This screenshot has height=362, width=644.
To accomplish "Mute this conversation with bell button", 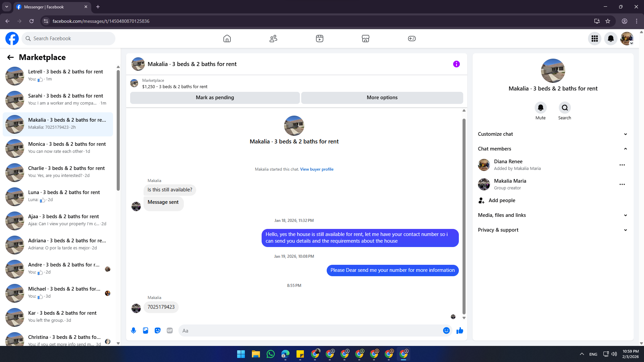I will coord(540,108).
